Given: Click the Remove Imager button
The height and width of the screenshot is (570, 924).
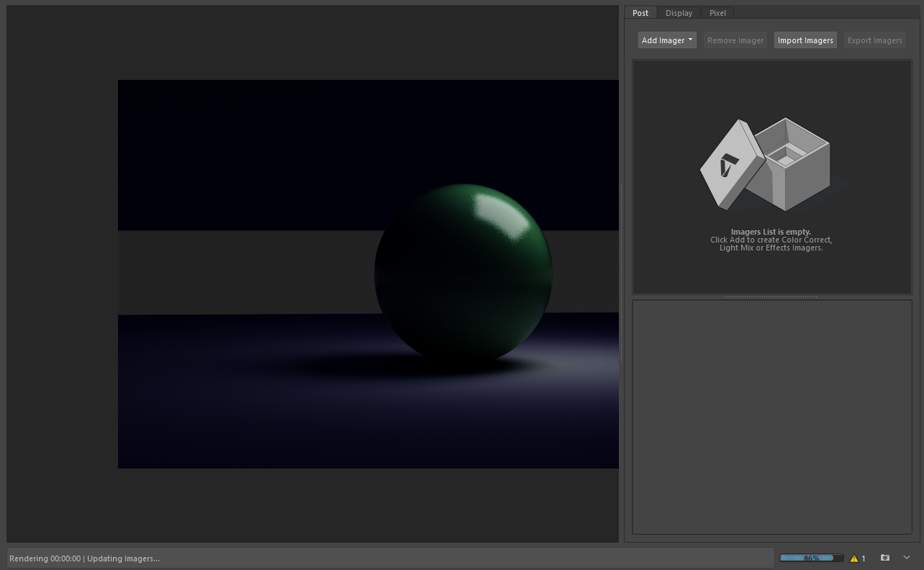Looking at the screenshot, I should point(735,40).
